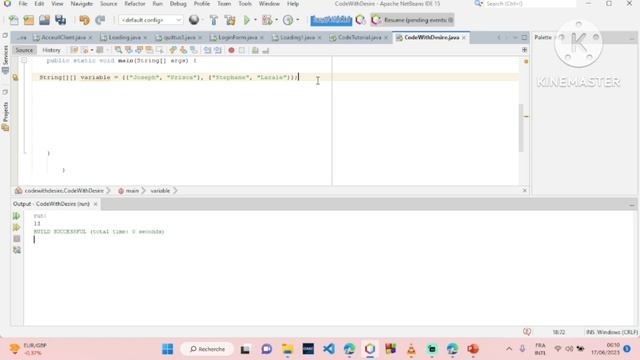Click Resume (pending events) button
The image size is (640, 360).
(x=413, y=20)
